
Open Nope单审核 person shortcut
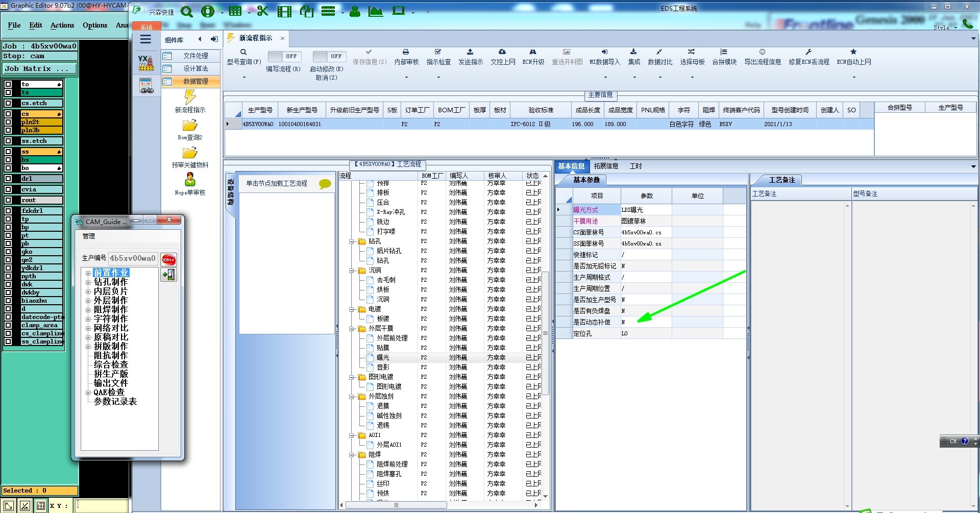(x=190, y=184)
